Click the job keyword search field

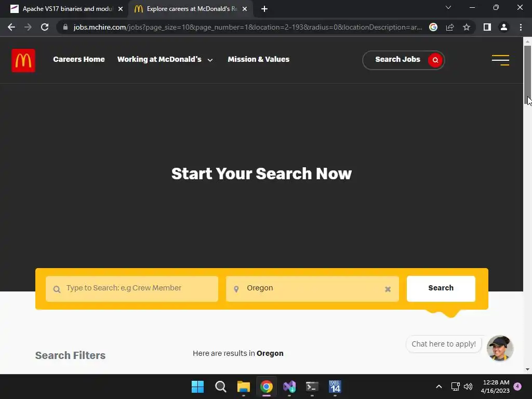pos(132,288)
